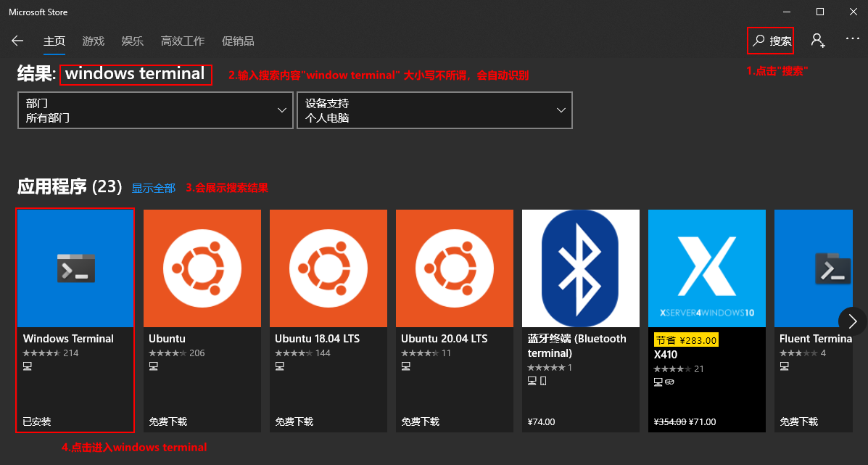Click 免费下载 under Ubuntu 18.04 LTS
The width and height of the screenshot is (868, 465).
pyautogui.click(x=294, y=421)
